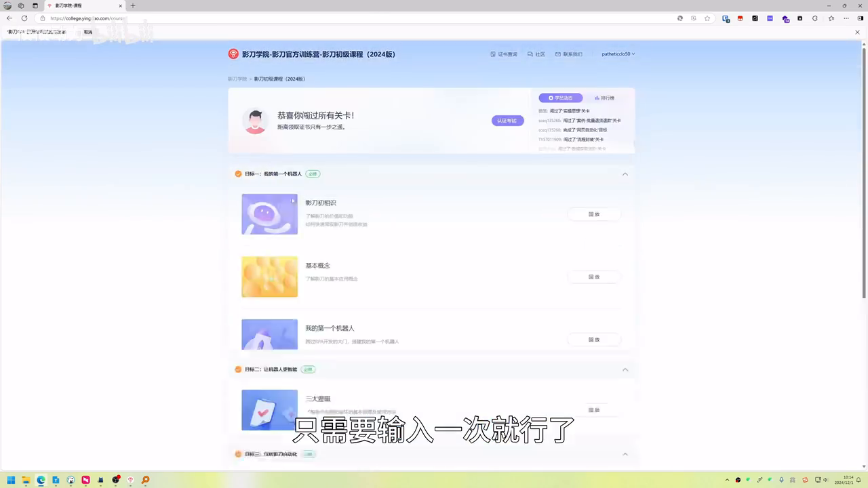Image resolution: width=868 pixels, height=488 pixels.
Task: Click the user avatar picture
Action: click(255, 121)
